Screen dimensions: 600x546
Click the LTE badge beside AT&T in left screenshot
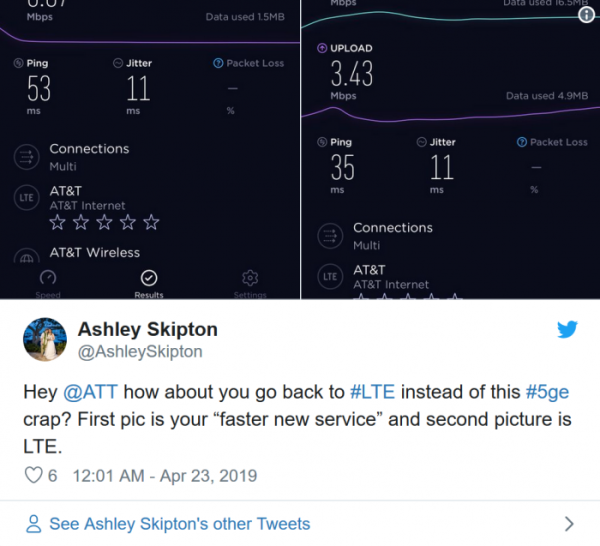pyautogui.click(x=26, y=197)
